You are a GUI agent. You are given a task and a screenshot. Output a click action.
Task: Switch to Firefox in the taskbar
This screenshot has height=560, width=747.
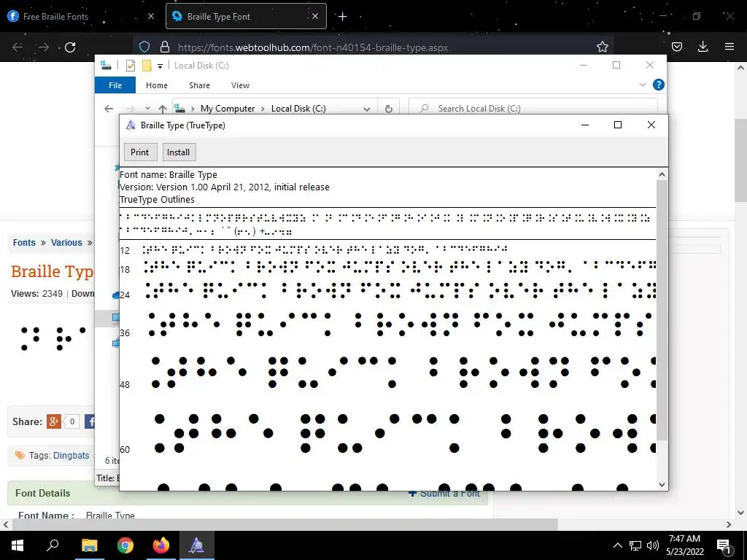(x=161, y=545)
